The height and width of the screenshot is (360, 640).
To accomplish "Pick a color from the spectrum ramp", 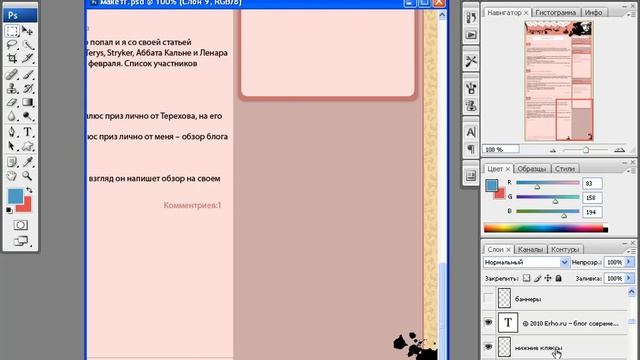I will tap(546, 228).
